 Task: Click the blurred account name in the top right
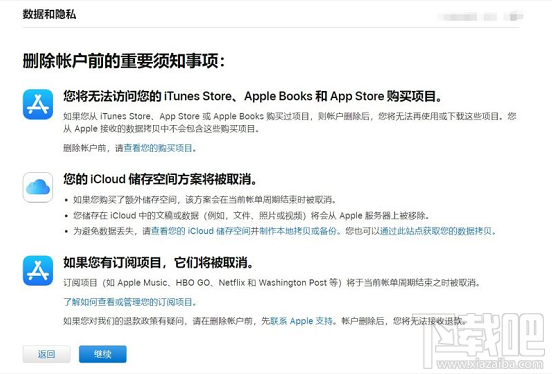(481, 16)
